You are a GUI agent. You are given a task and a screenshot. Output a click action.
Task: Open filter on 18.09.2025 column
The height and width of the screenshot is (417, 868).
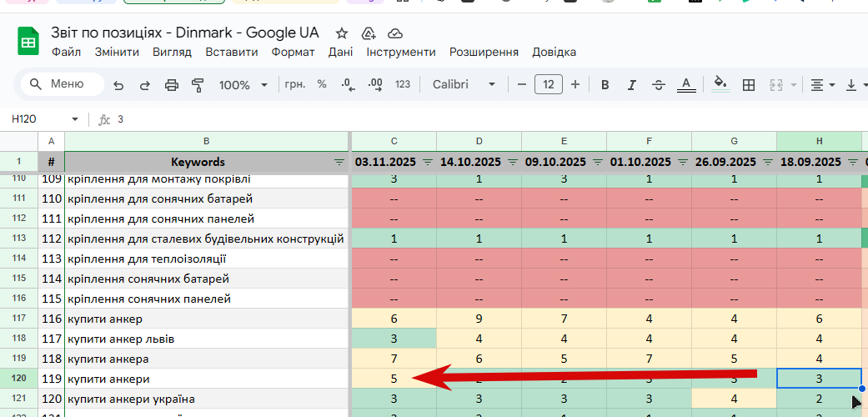click(853, 163)
